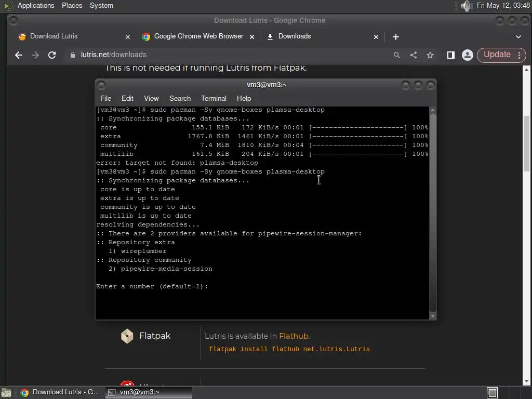Expand the tab search chevron
Viewport: 532px width, 399px height.
(x=518, y=37)
